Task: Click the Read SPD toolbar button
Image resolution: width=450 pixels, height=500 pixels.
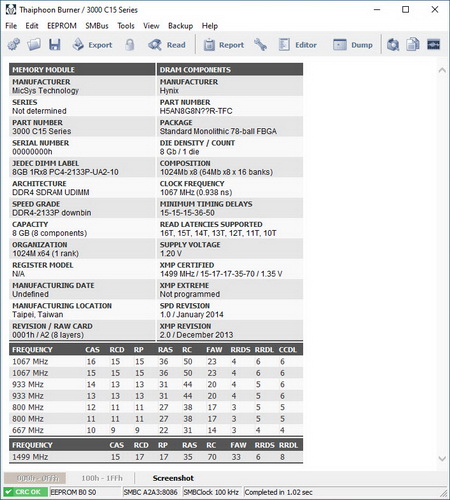Action: tap(167, 45)
